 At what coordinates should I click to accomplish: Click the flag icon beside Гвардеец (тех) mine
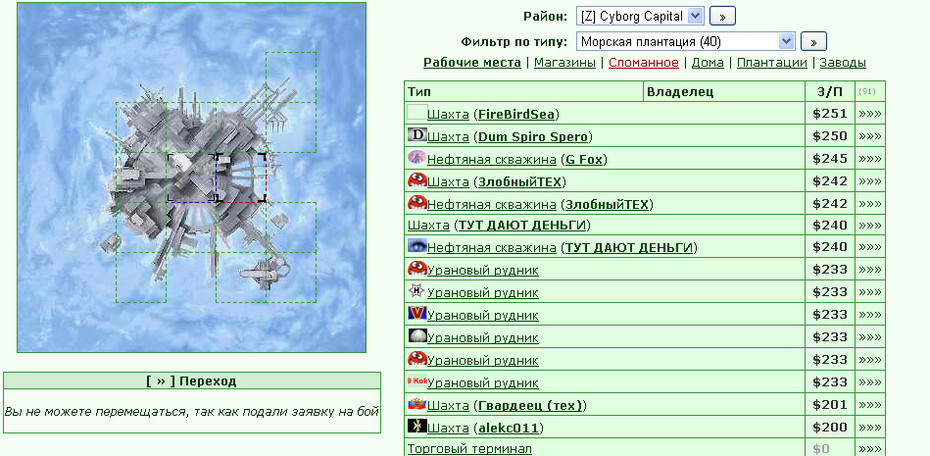click(x=417, y=404)
